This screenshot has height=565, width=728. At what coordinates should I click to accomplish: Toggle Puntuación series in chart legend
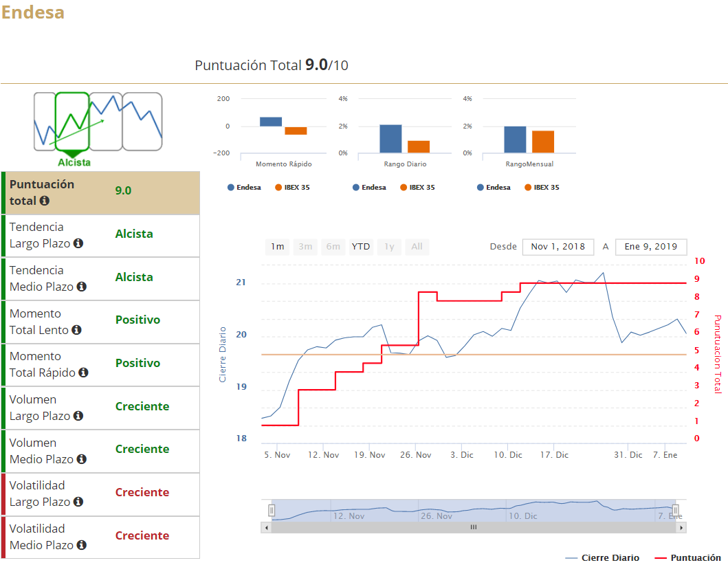click(688, 558)
